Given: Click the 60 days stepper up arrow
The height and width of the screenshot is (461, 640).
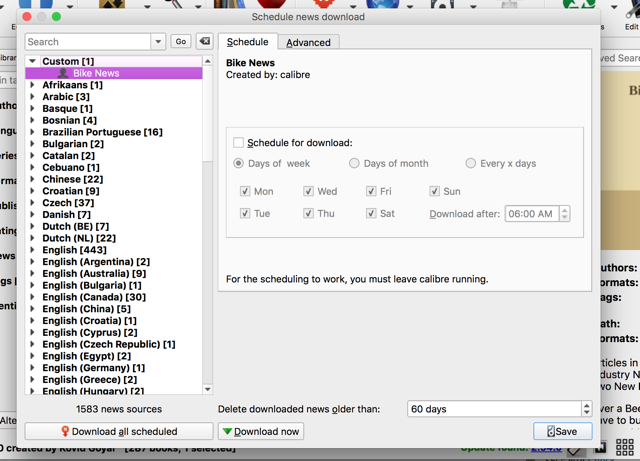Looking at the screenshot, I should 587,405.
